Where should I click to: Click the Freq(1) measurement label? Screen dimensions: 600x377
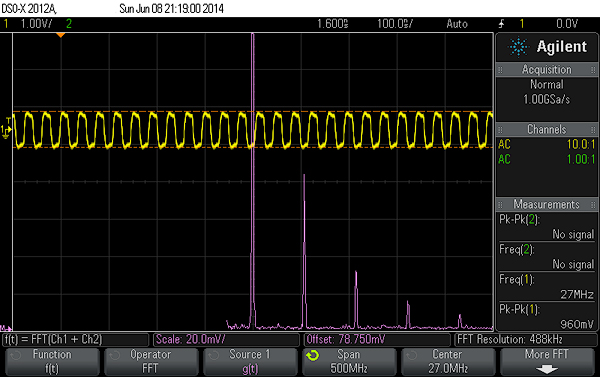click(x=517, y=279)
